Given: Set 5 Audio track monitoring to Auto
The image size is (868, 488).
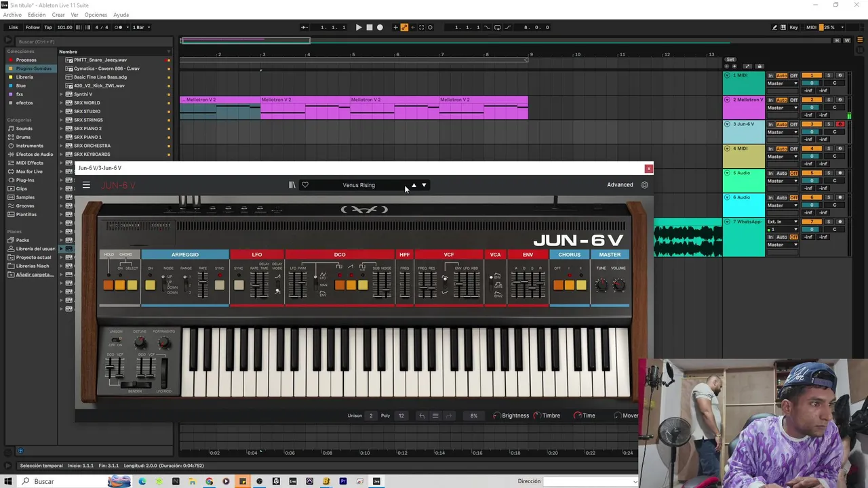Looking at the screenshot, I should (782, 173).
